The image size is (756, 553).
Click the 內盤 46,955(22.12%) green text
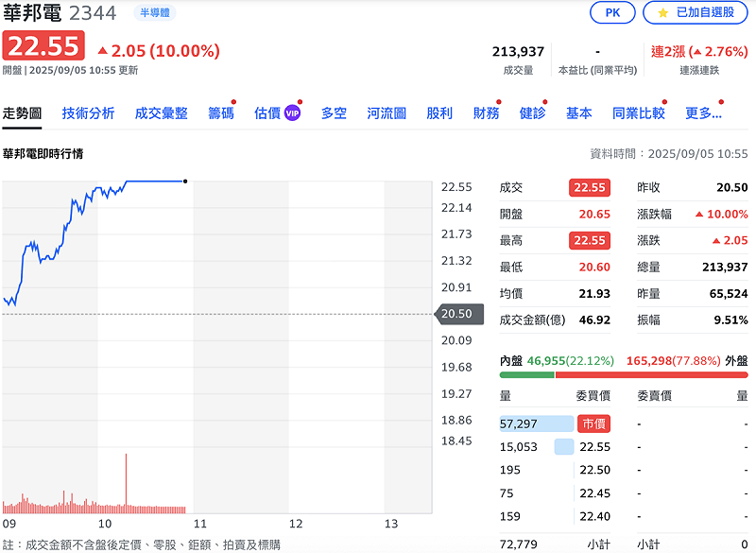coord(571,360)
